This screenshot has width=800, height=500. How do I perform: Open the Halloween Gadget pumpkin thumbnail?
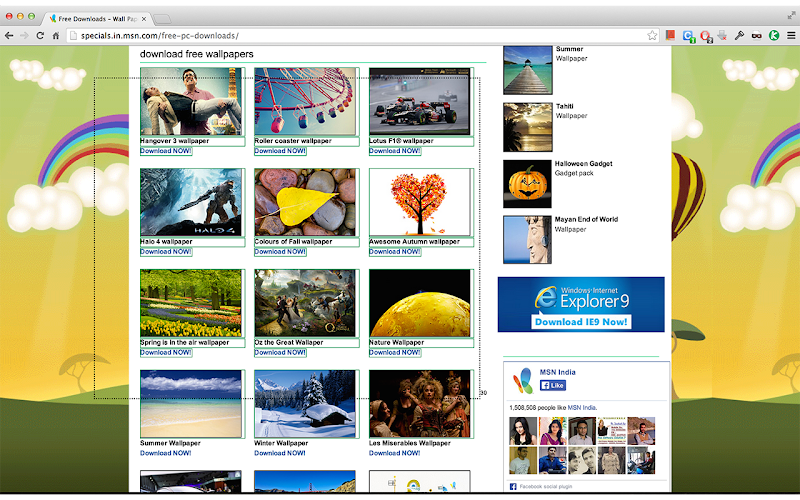(x=528, y=184)
